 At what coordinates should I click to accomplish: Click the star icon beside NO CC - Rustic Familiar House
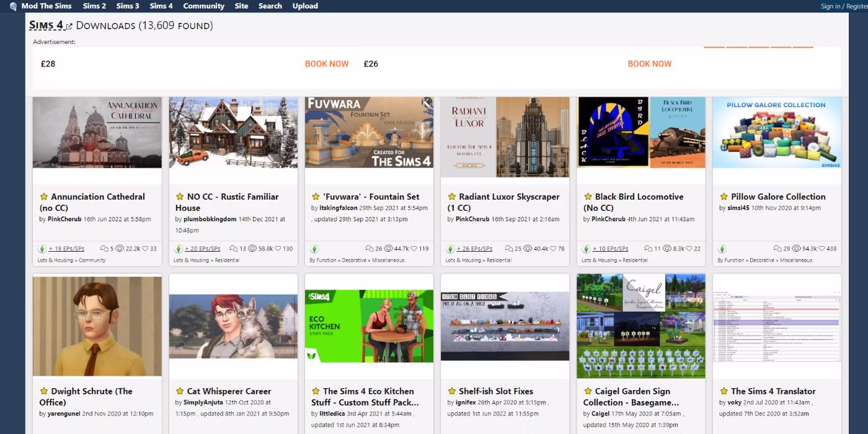pyautogui.click(x=180, y=197)
